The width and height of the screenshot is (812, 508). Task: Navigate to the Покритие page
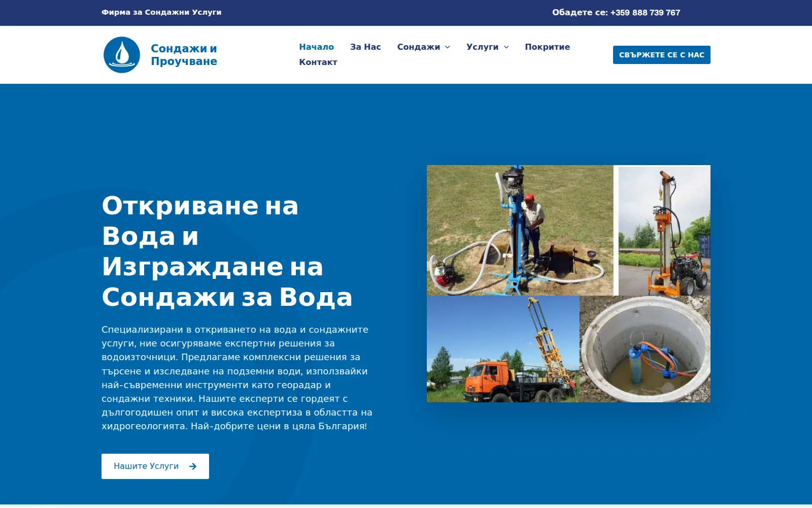pos(547,47)
